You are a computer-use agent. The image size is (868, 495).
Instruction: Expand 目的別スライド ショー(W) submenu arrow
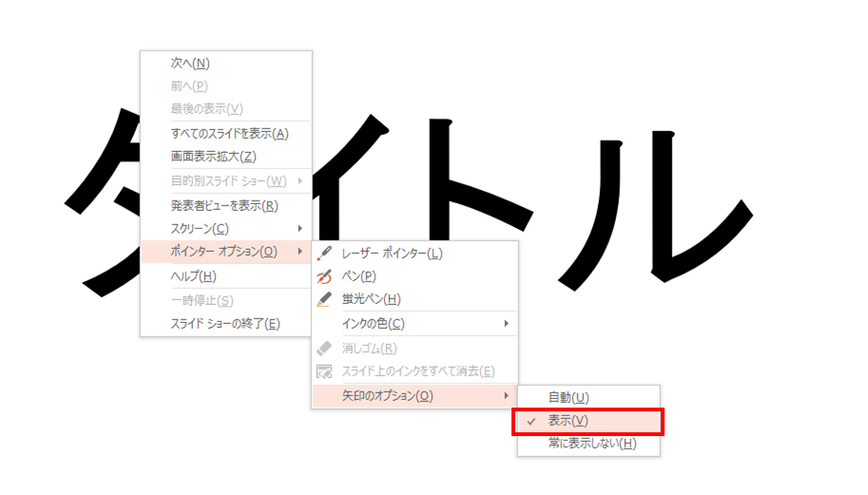[300, 181]
